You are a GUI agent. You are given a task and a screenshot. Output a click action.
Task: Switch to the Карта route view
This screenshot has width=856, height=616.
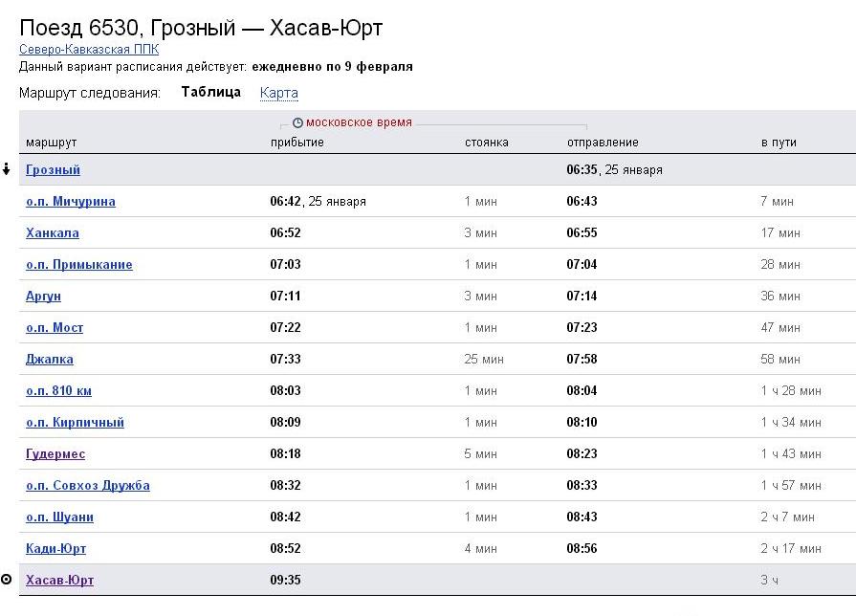coord(279,93)
